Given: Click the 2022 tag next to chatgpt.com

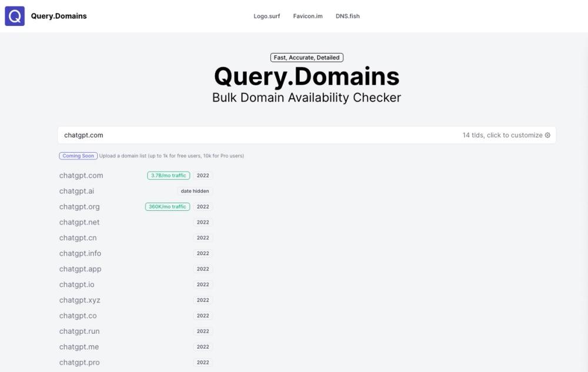Looking at the screenshot, I should [203, 175].
